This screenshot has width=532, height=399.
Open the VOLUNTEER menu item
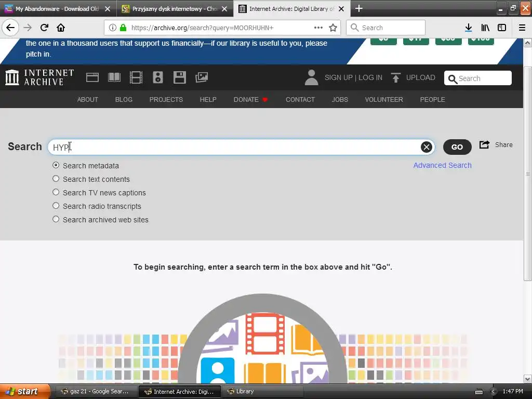384,99
